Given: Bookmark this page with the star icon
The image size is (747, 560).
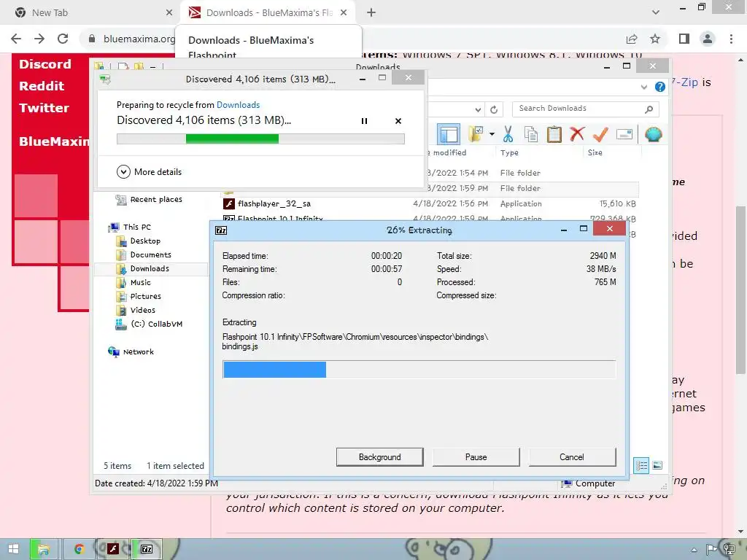Looking at the screenshot, I should click(655, 39).
